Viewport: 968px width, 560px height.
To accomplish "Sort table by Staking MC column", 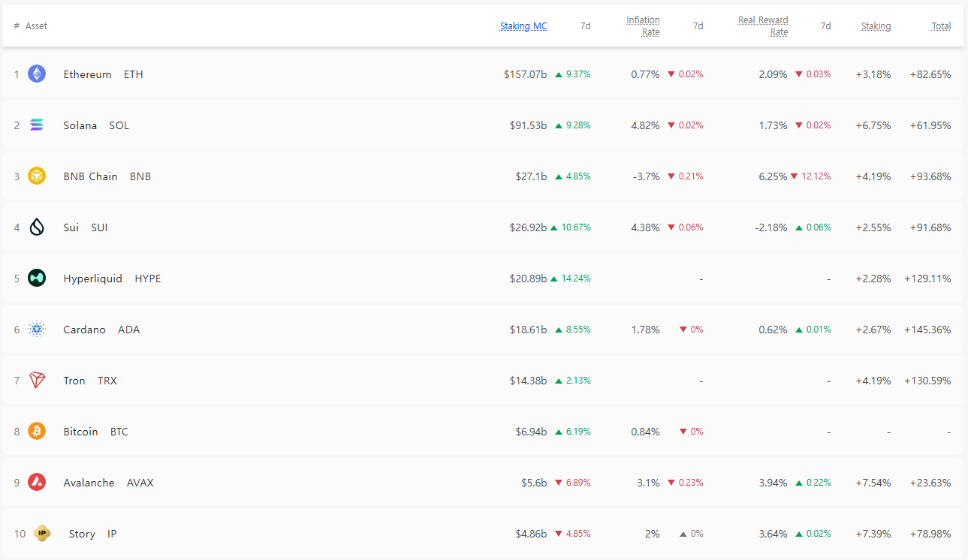I will [523, 26].
